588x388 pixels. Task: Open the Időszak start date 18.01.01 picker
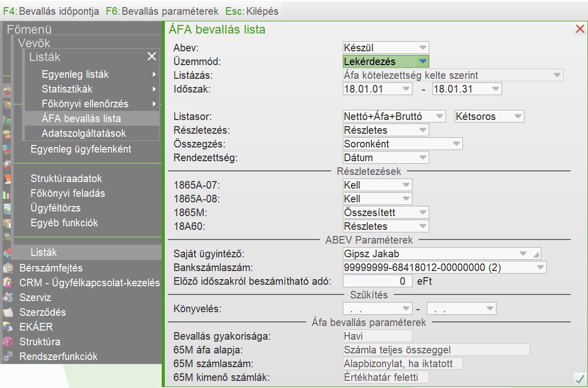coord(406,89)
